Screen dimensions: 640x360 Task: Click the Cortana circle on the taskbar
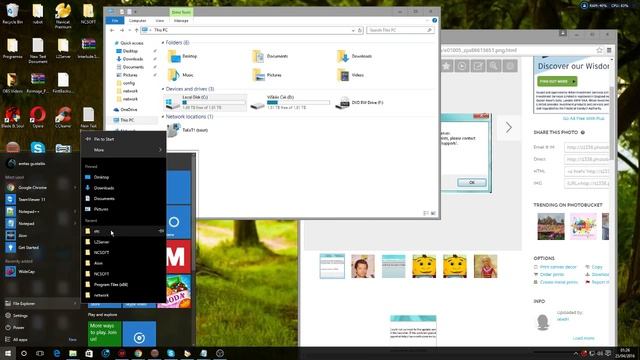tap(24, 353)
